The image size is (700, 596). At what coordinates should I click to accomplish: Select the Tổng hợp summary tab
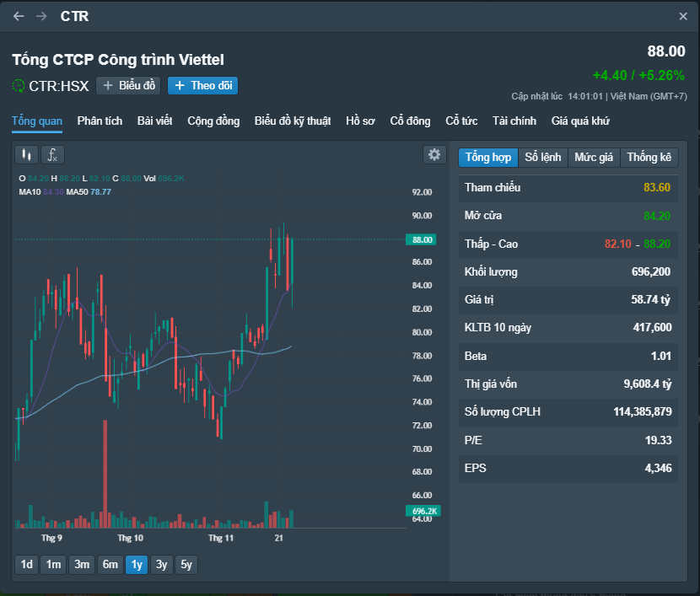(x=488, y=158)
